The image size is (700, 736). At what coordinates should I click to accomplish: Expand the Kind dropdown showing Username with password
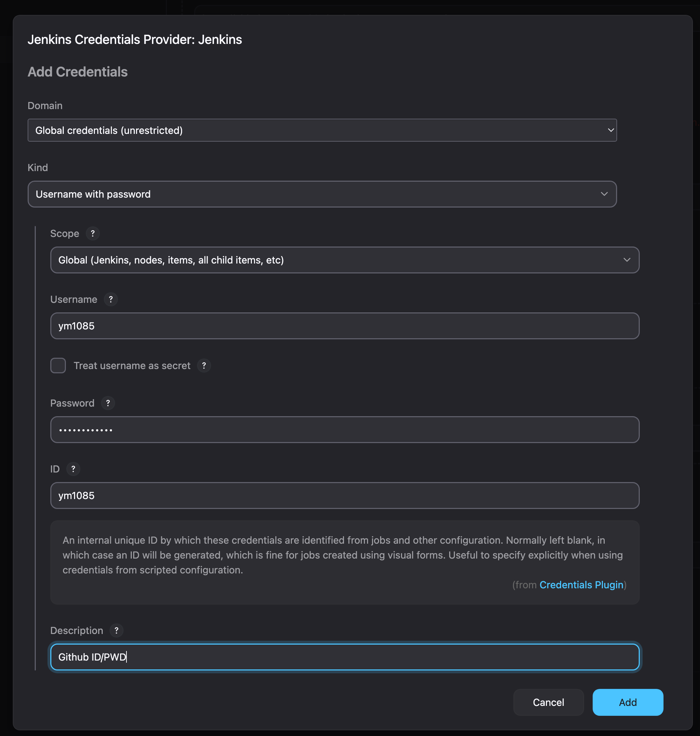tap(322, 194)
